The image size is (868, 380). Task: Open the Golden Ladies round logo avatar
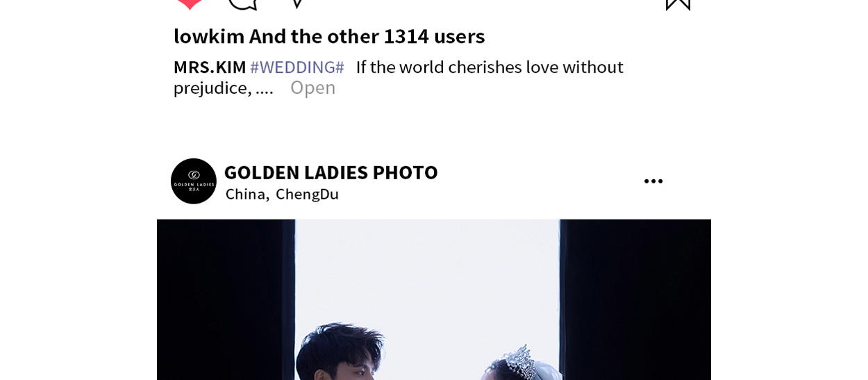(x=194, y=181)
